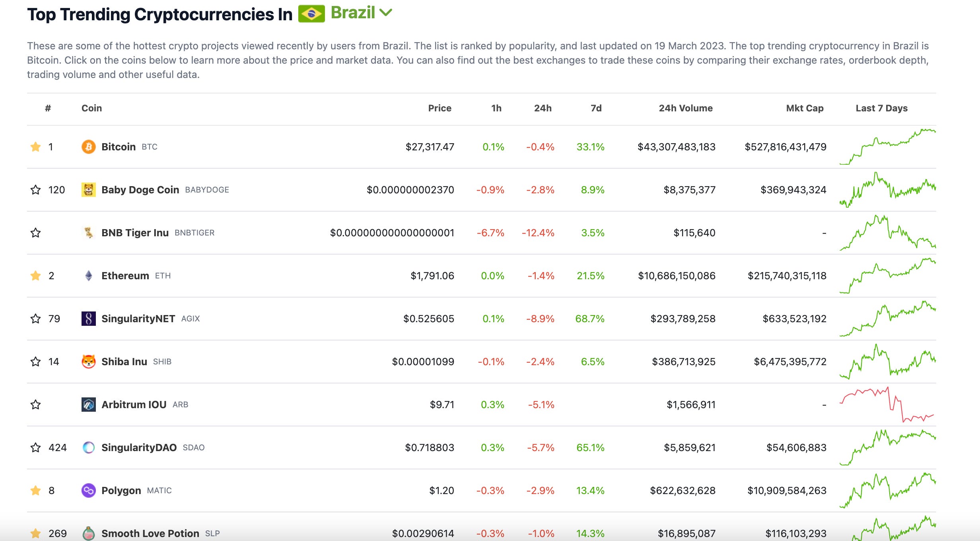Click the Shiba Inu logo icon

click(x=88, y=362)
